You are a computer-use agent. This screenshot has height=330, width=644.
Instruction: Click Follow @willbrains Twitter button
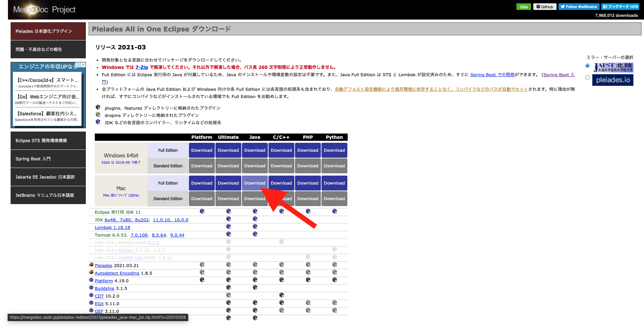(579, 7)
